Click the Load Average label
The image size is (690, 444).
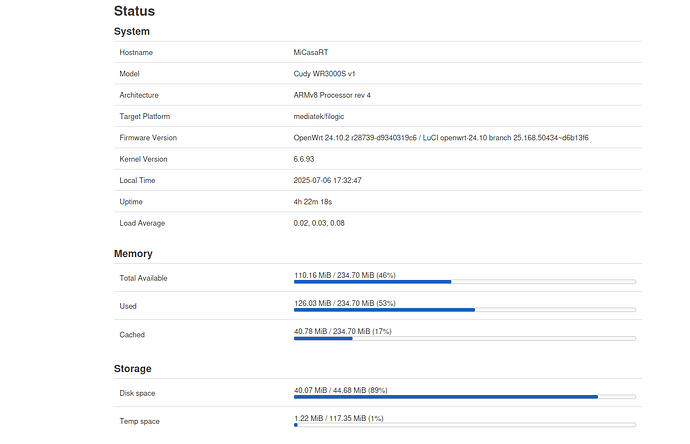[142, 223]
